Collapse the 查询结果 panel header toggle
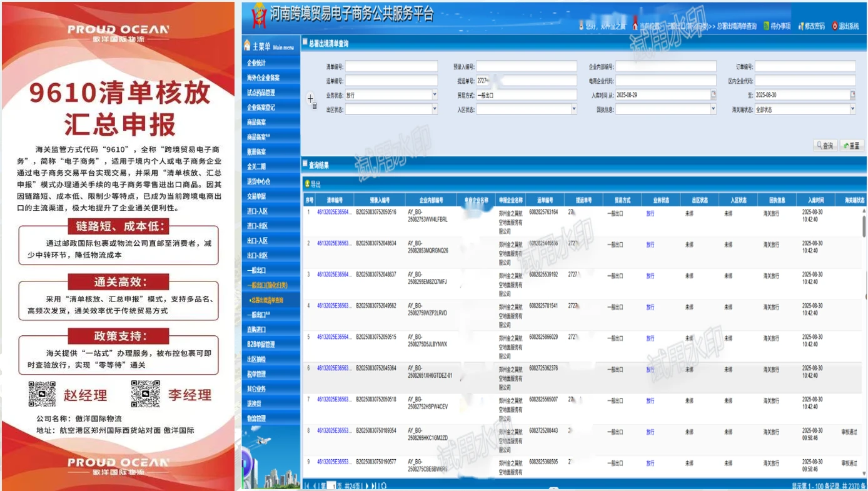The image size is (868, 491). pyautogui.click(x=305, y=165)
